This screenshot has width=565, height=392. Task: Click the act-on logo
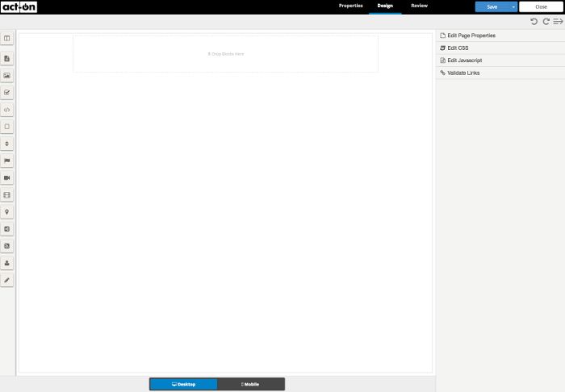click(19, 6)
